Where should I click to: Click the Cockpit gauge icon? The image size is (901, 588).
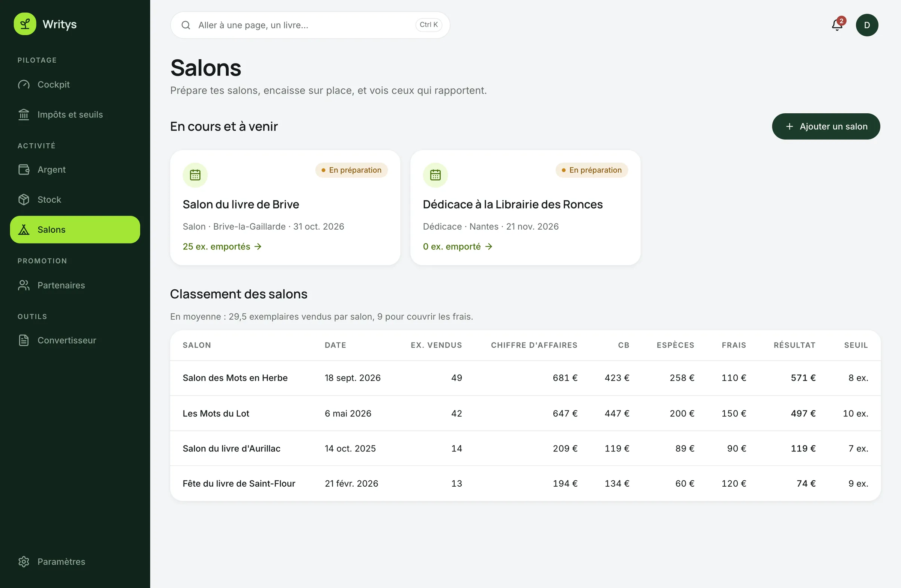(24, 84)
